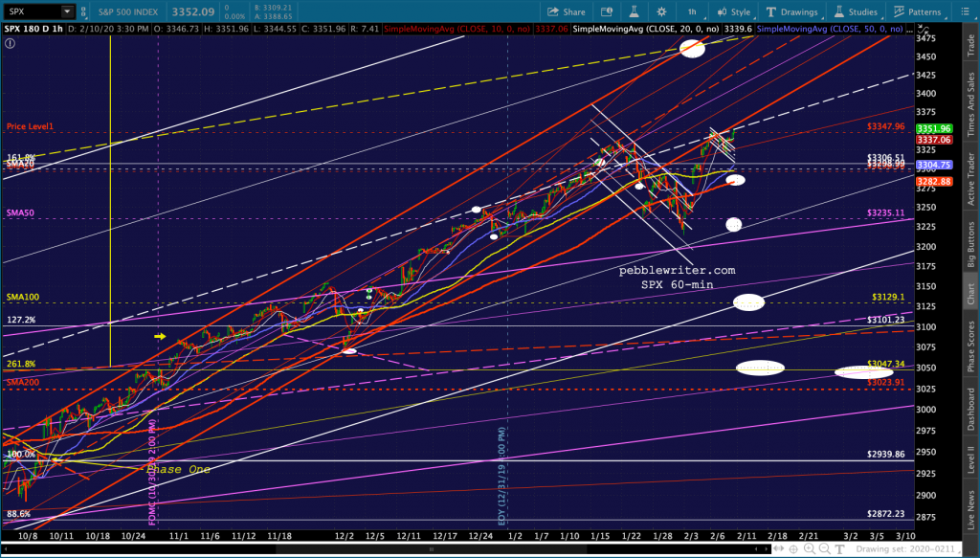
Task: Click the crosshair pan icon
Action: (x=793, y=549)
